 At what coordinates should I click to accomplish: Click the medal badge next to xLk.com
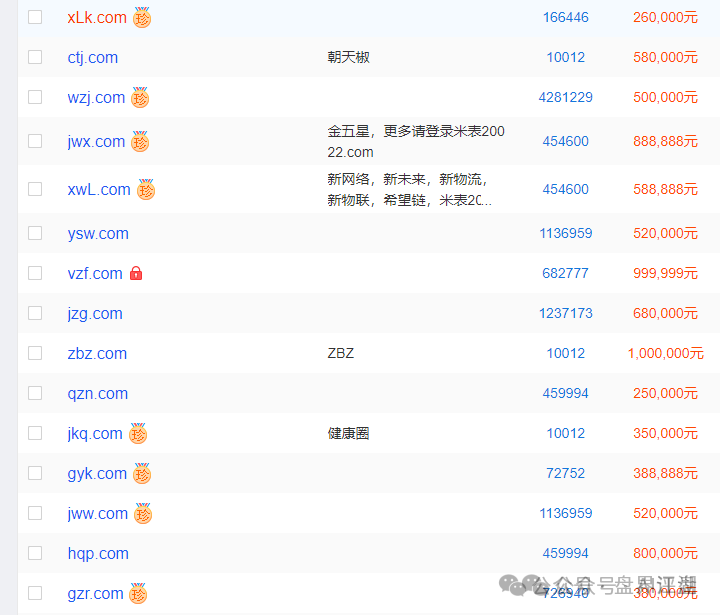(142, 18)
